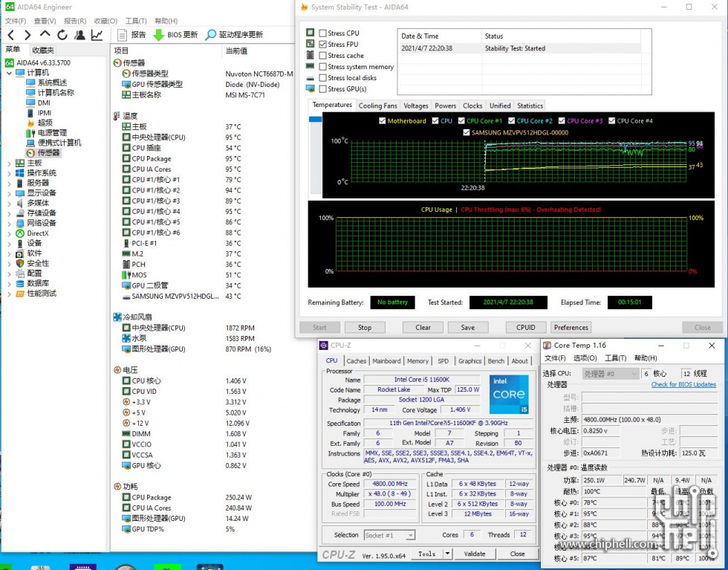Switch to Statistics tab
Image resolution: width=728 pixels, height=570 pixels.
530,106
